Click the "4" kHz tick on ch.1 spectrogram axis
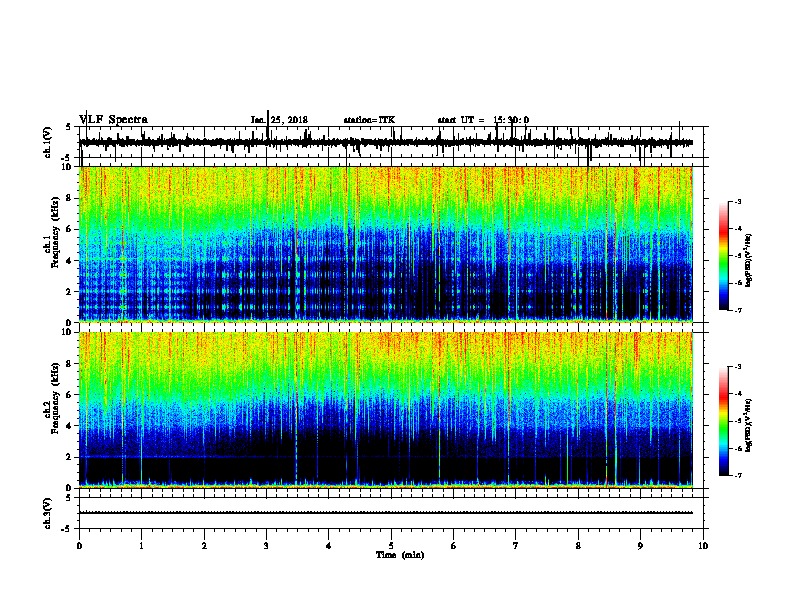 (69, 261)
